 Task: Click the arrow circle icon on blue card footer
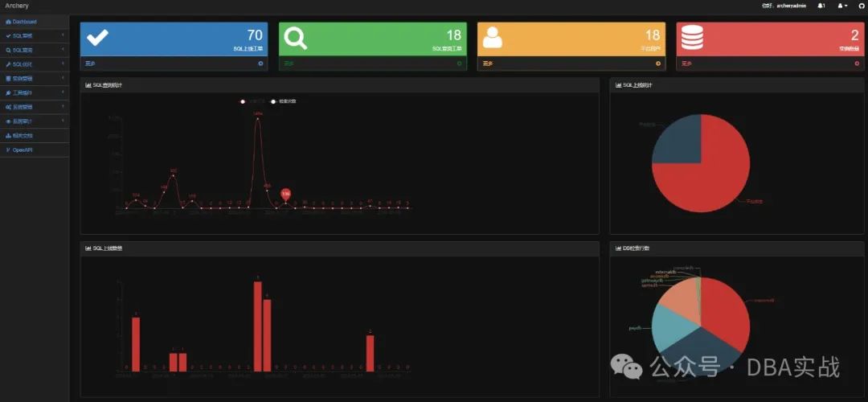[x=260, y=64]
